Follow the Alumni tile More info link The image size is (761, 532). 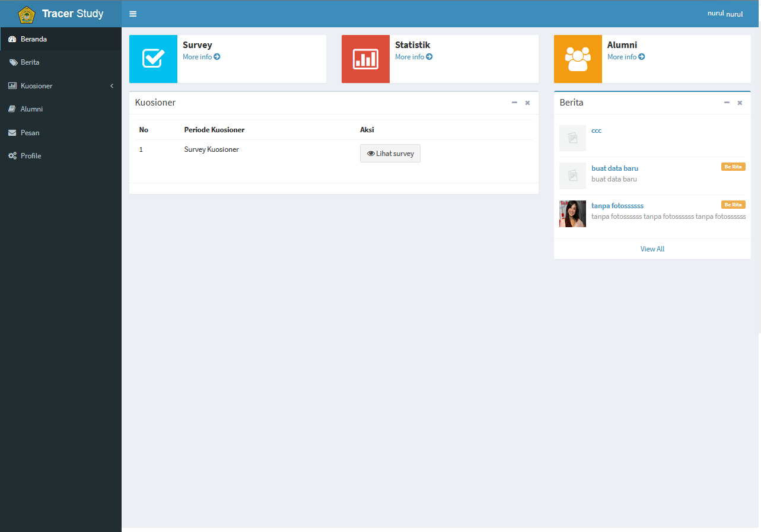pos(626,57)
